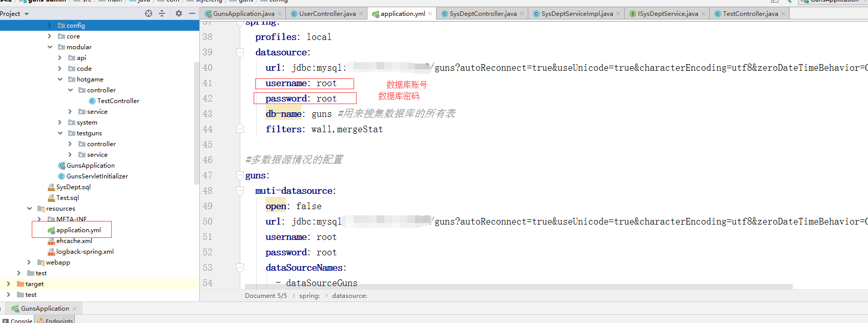The image size is (868, 323).
Task: Switch to GunsApplication.java tab
Action: pyautogui.click(x=244, y=14)
